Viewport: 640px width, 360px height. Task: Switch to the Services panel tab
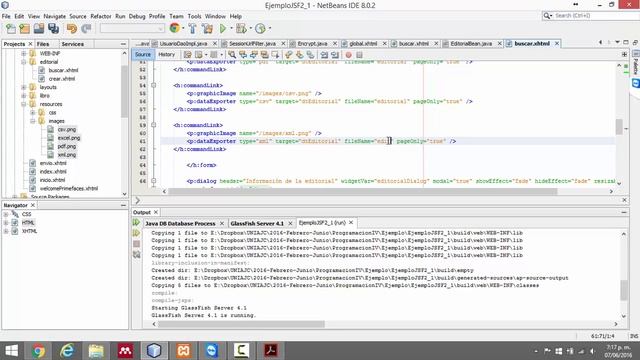point(73,44)
